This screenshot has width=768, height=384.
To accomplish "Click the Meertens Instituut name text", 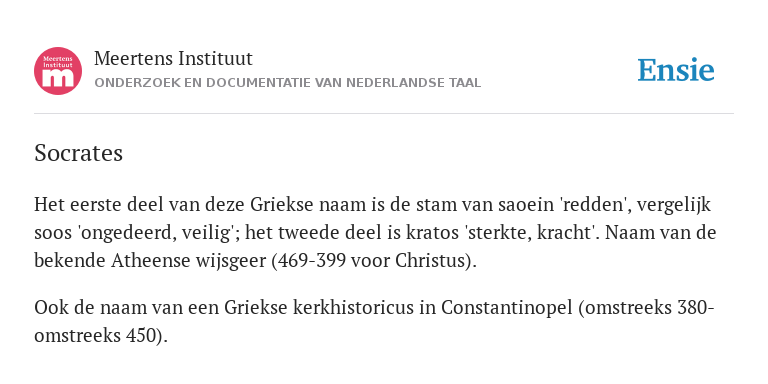I will coord(173,59).
